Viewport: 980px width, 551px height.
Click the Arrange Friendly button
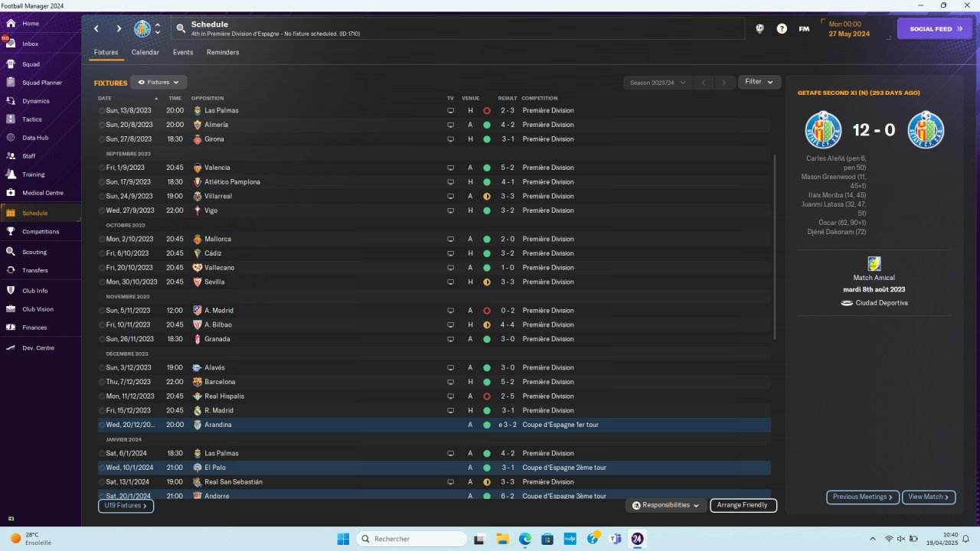pos(743,505)
